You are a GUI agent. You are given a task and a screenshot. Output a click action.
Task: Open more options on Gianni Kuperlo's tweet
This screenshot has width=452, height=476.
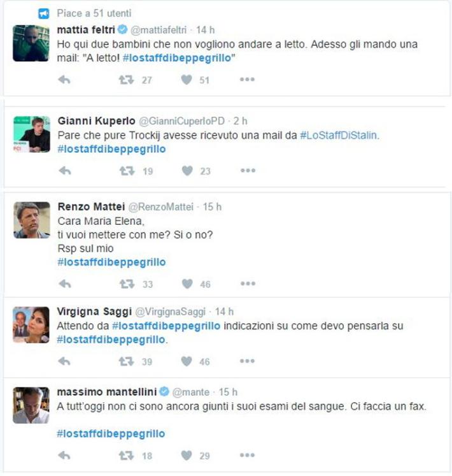click(x=247, y=171)
